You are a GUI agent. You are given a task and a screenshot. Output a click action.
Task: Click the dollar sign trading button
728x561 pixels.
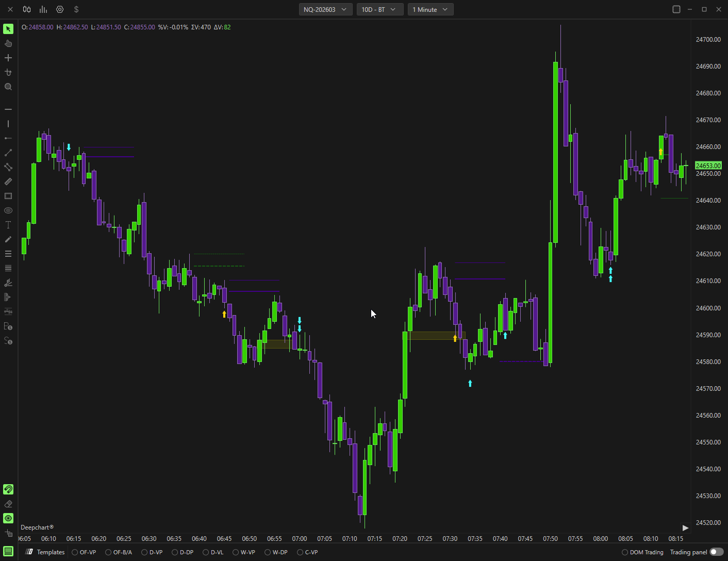tap(76, 9)
